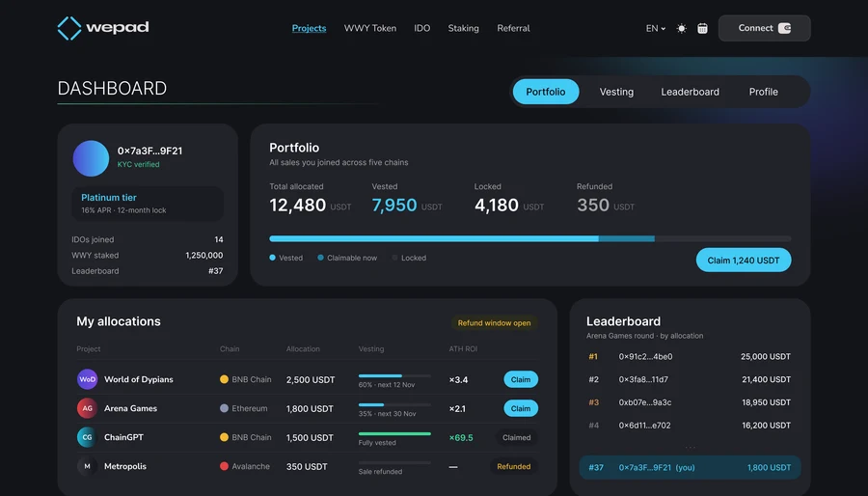
Task: Select leaderboard row #1 0x91c2...4be0
Action: pyautogui.click(x=690, y=356)
